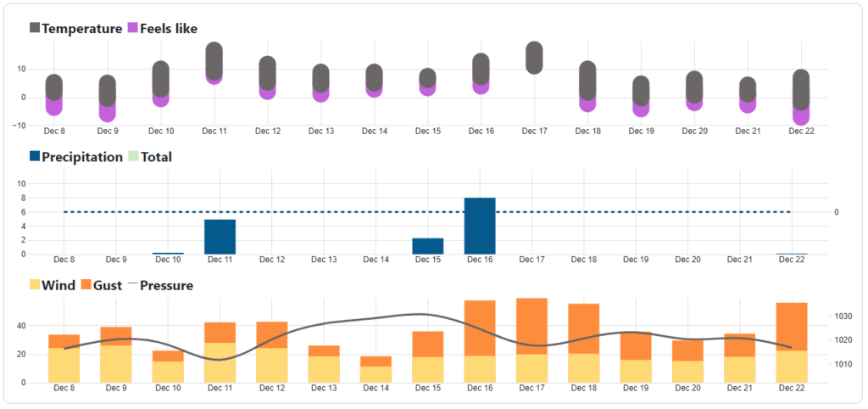The image size is (868, 409).
Task: Toggle the Feels like legend label
Action: pos(168,29)
